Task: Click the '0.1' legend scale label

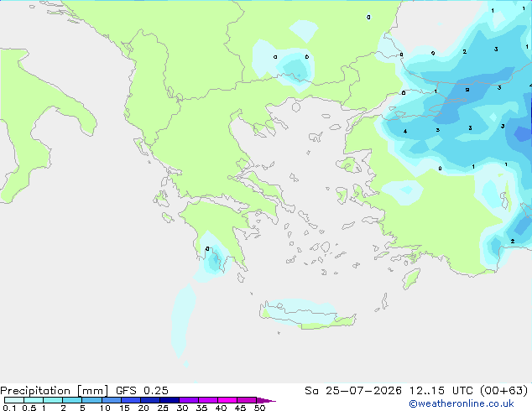Action: [9, 408]
